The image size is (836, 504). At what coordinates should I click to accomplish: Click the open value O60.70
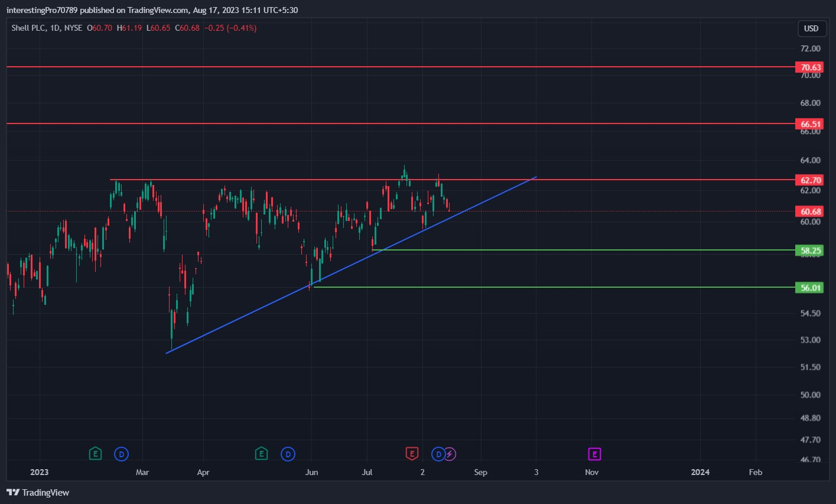point(100,28)
